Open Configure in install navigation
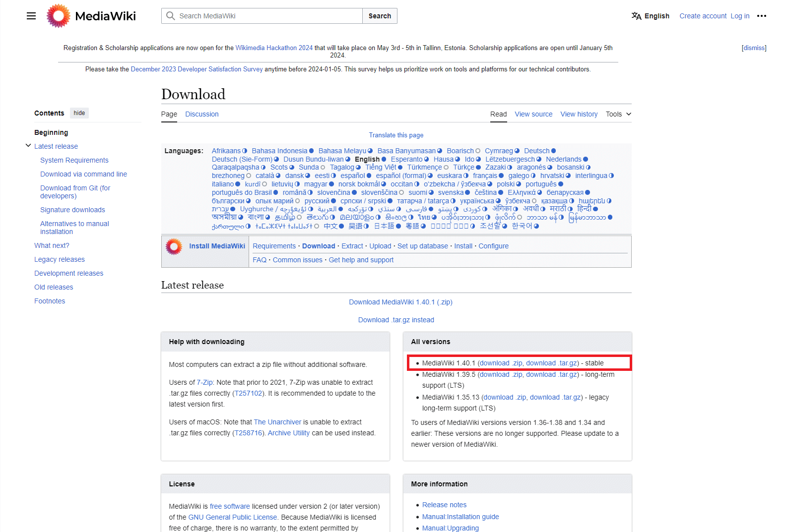 coord(494,246)
